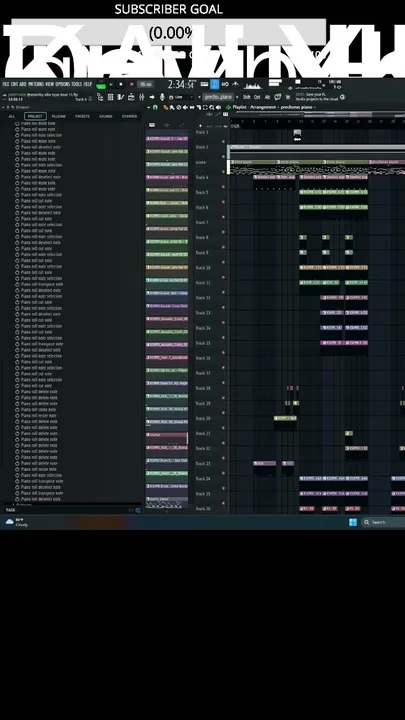The width and height of the screenshot is (405, 720).
Task: Start playback with the green play button
Action: [111, 84]
